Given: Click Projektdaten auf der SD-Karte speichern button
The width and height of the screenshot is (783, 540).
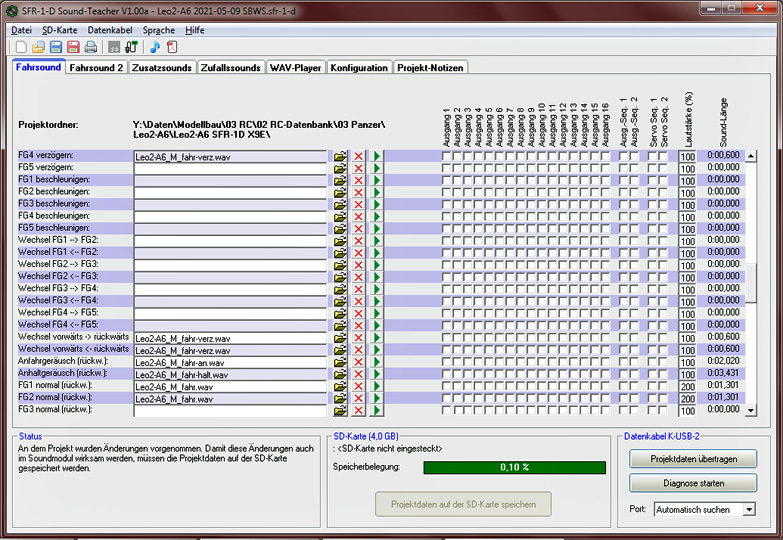Looking at the screenshot, I should point(463,504).
